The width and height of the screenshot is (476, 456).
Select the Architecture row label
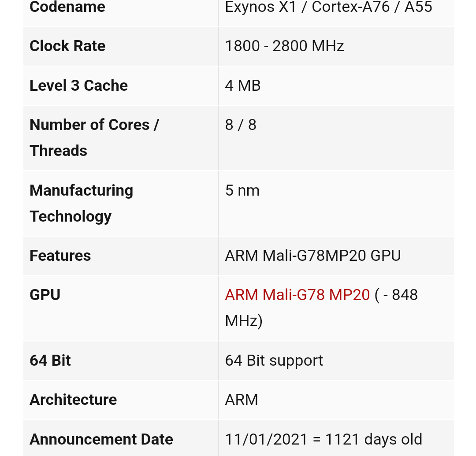click(73, 400)
